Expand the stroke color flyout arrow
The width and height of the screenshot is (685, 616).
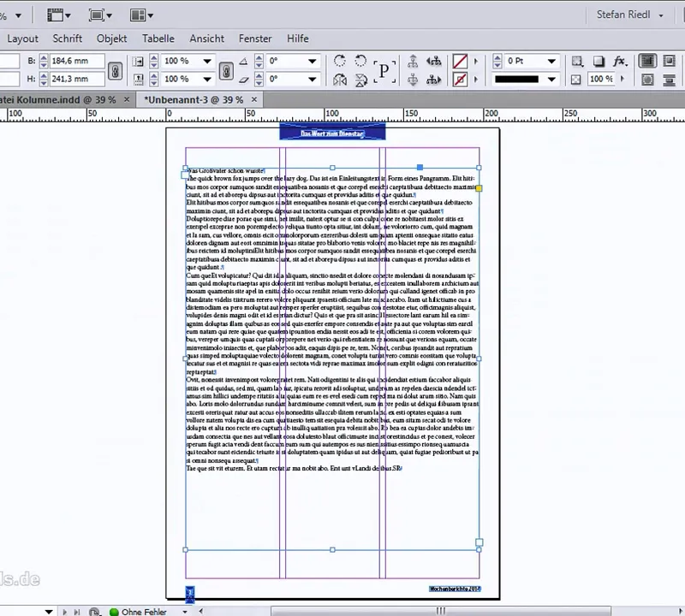476,80
